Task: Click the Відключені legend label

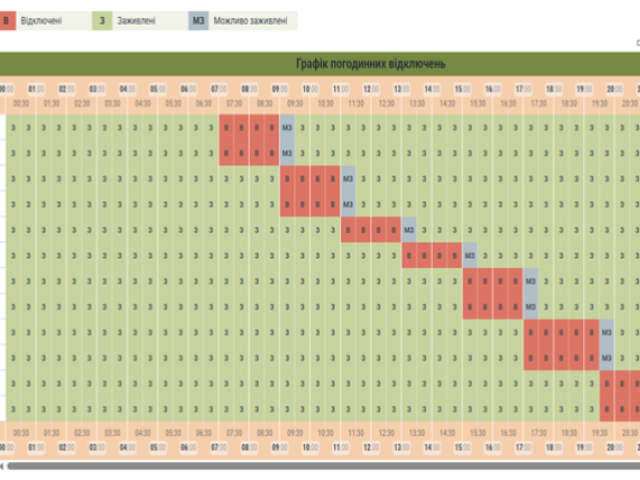Action: (41, 20)
